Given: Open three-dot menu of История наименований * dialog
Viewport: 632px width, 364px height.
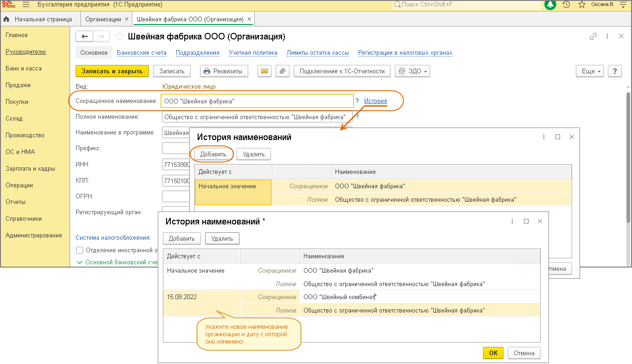Looking at the screenshot, I should tap(512, 221).
